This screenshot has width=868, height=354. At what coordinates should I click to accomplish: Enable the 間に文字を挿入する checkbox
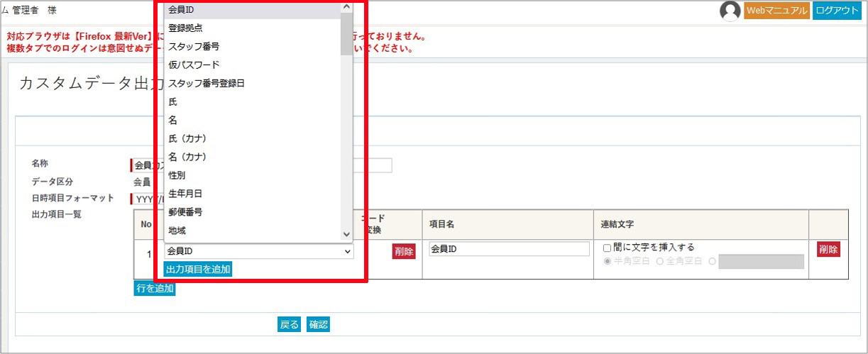point(607,248)
